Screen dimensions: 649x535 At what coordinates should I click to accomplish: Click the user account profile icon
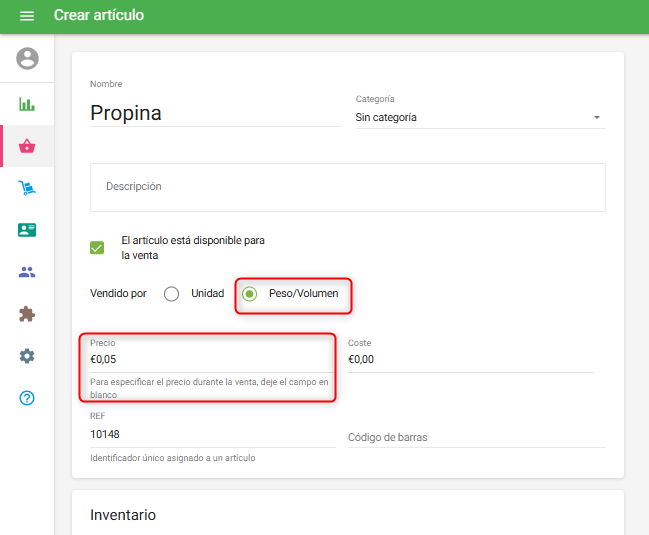point(27,59)
